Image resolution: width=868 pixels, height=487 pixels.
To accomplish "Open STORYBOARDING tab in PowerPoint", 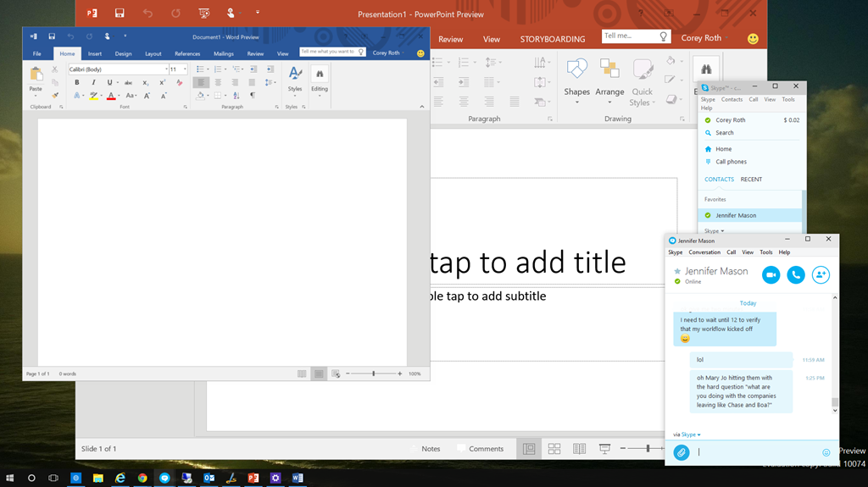I will point(553,39).
